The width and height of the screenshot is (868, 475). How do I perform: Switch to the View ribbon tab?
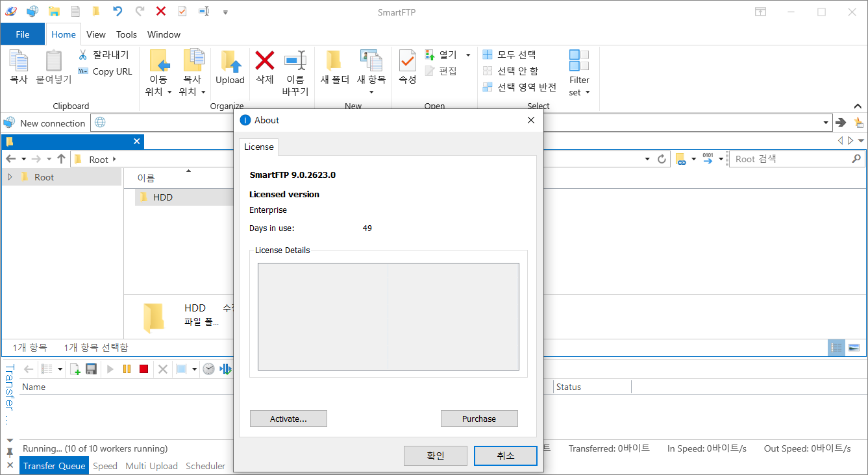pos(96,34)
